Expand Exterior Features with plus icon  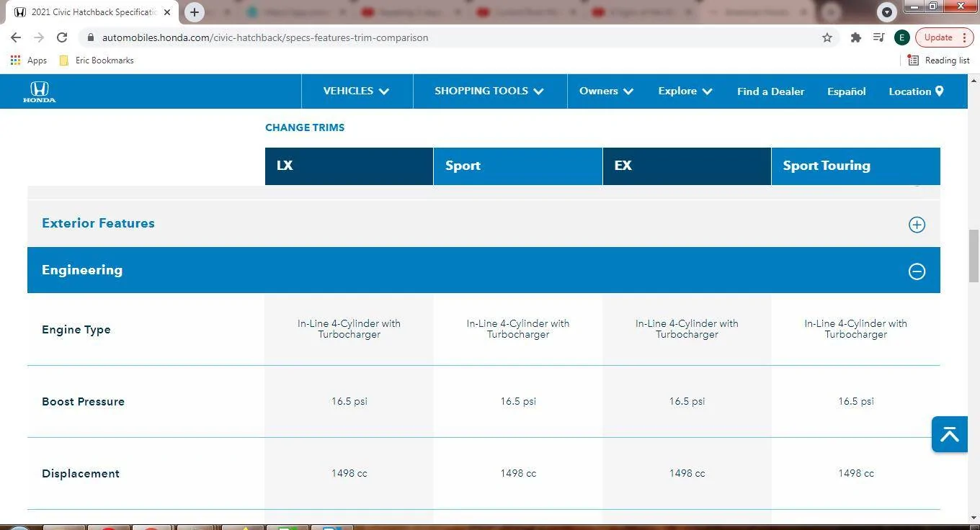click(917, 225)
